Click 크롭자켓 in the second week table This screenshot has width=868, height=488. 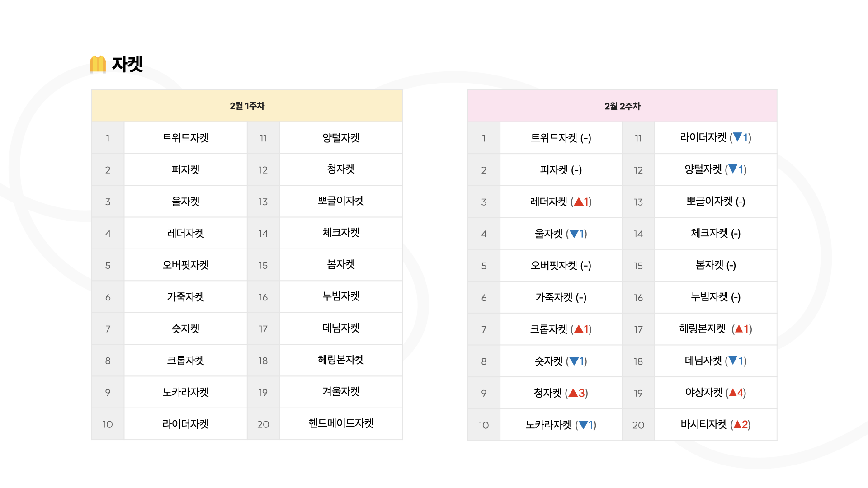click(x=548, y=329)
